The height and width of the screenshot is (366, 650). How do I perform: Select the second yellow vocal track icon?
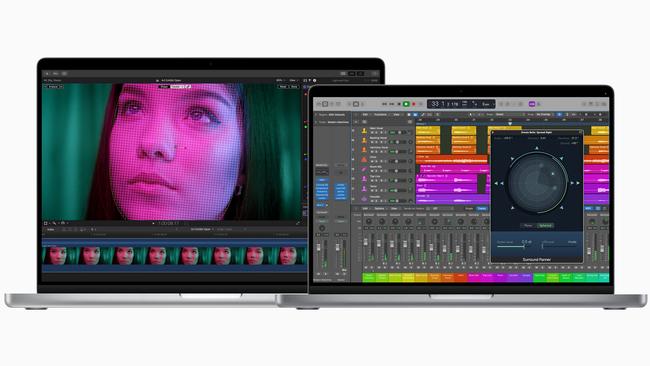click(x=364, y=140)
